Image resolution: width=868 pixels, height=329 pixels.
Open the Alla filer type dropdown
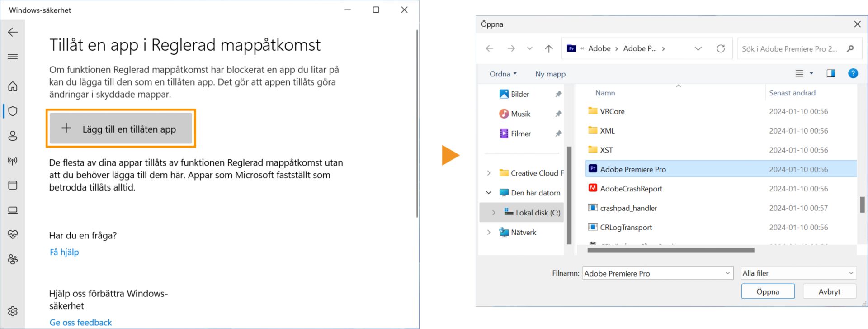tap(798, 273)
